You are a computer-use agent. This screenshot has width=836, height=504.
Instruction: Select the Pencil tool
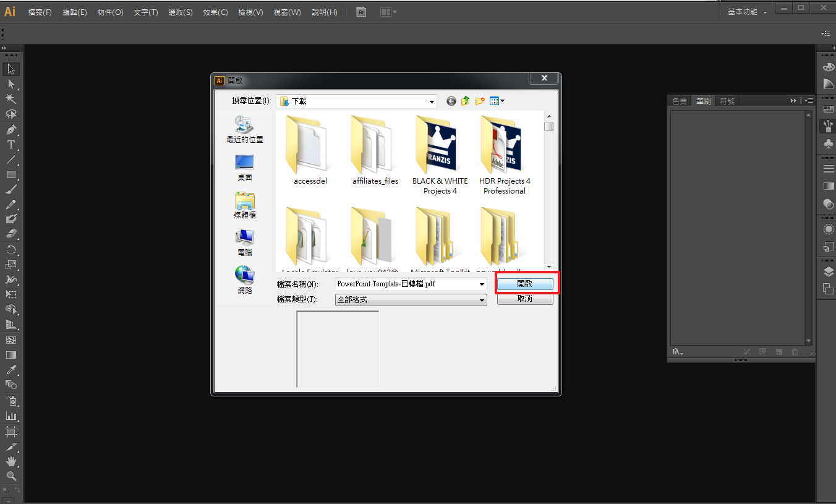pyautogui.click(x=11, y=204)
